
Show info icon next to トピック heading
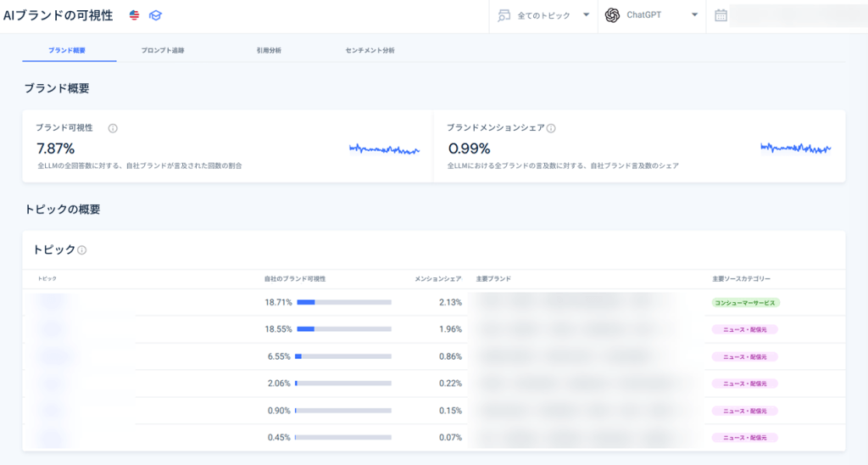(82, 250)
